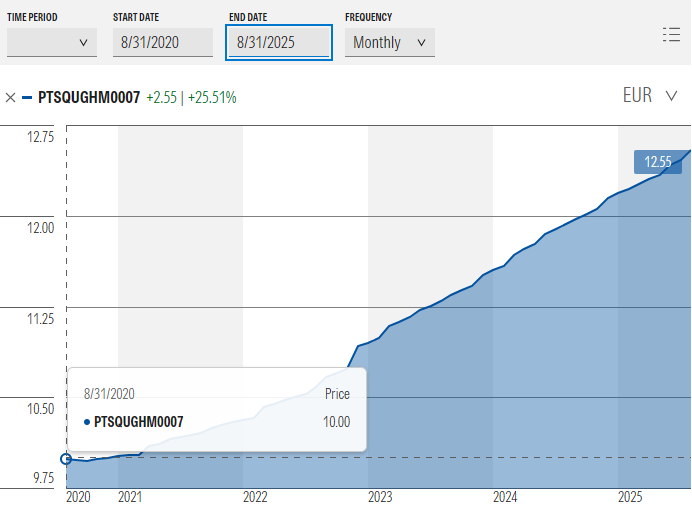
Task: Click the 12.55 current price label on chart
Action: pyautogui.click(x=658, y=162)
